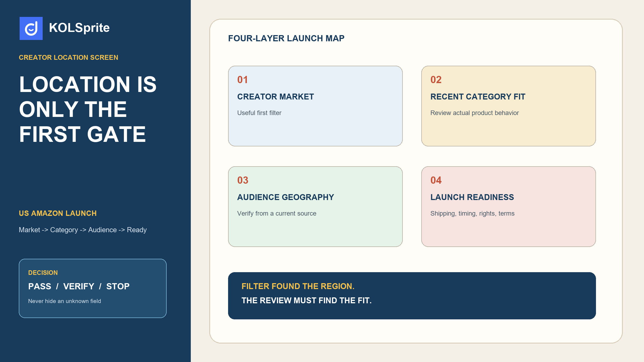Select the KOLSprite brand name text
The image size is (644, 362).
click(x=79, y=28)
